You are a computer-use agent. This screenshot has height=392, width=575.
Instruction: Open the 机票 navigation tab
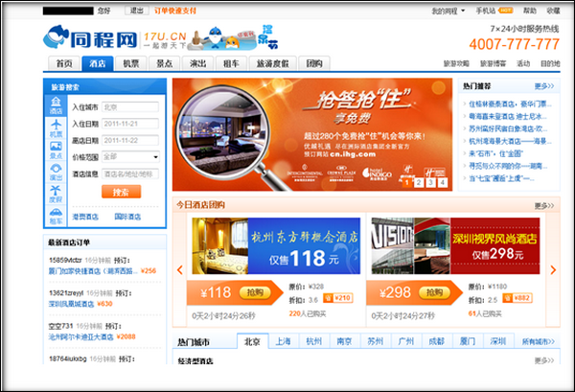(130, 63)
